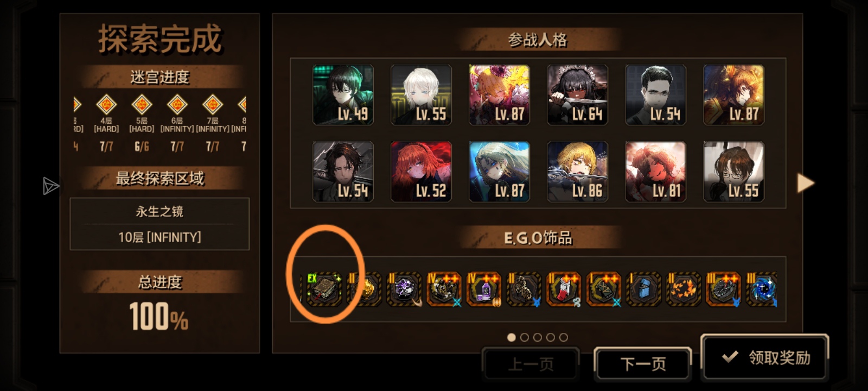
Task: Click the gold coin E.G.O gift
Action: coord(365,289)
